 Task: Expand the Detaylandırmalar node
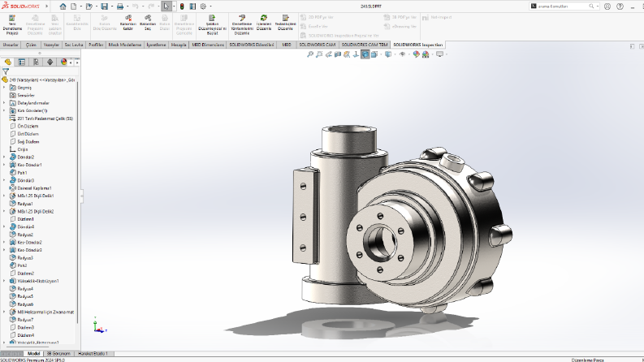pyautogui.click(x=4, y=103)
